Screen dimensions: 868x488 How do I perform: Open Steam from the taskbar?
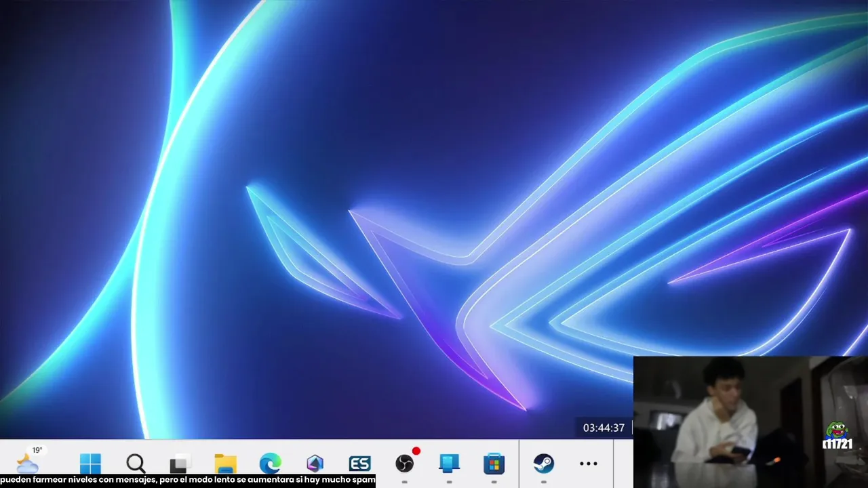(x=544, y=464)
